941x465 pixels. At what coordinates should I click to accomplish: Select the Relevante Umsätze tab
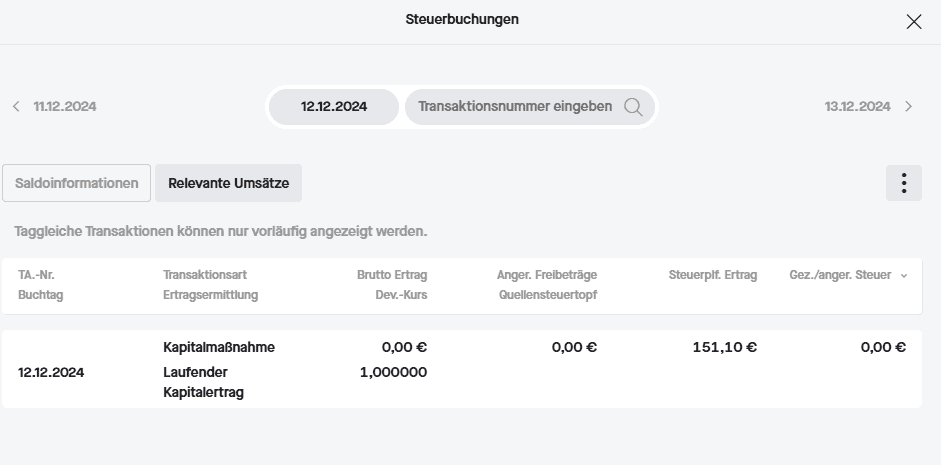point(228,183)
